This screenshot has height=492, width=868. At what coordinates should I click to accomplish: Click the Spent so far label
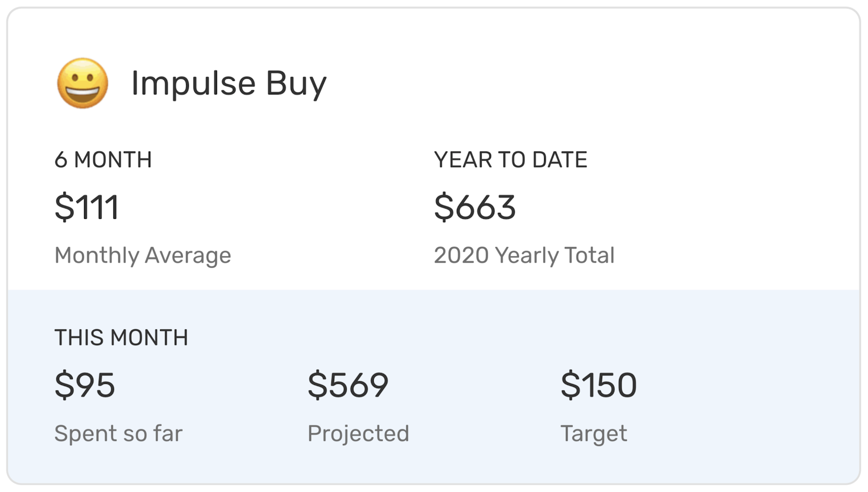(118, 433)
